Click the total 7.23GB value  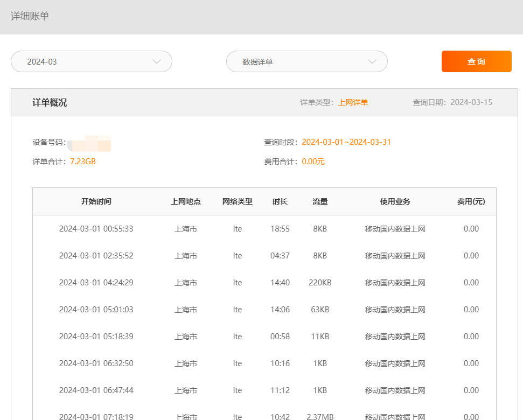coord(83,162)
